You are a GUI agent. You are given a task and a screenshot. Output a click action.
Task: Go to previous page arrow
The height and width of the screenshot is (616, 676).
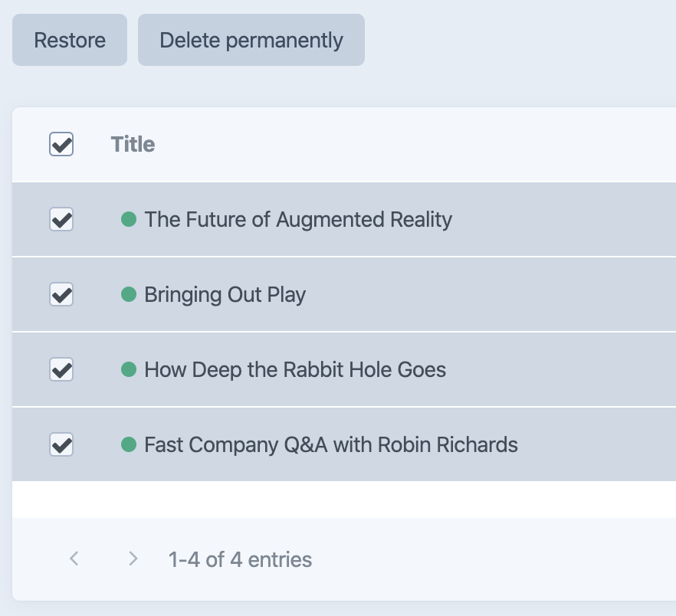tap(74, 559)
